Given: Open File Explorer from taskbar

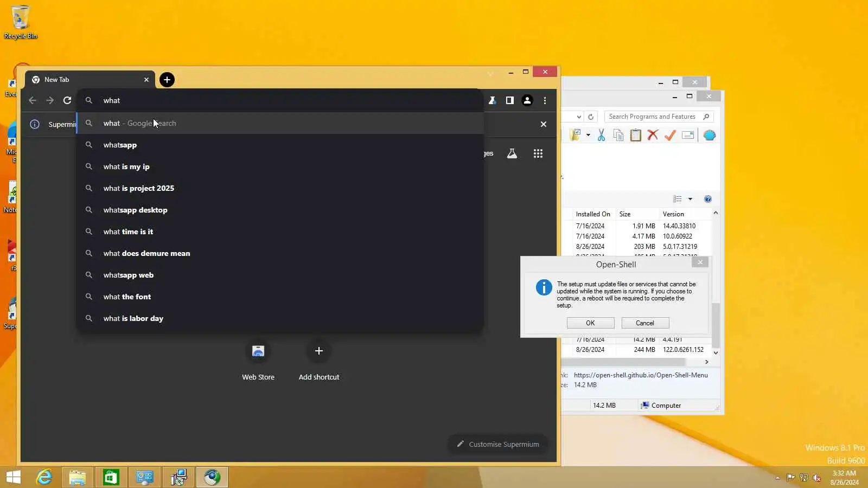Looking at the screenshot, I should (x=78, y=477).
